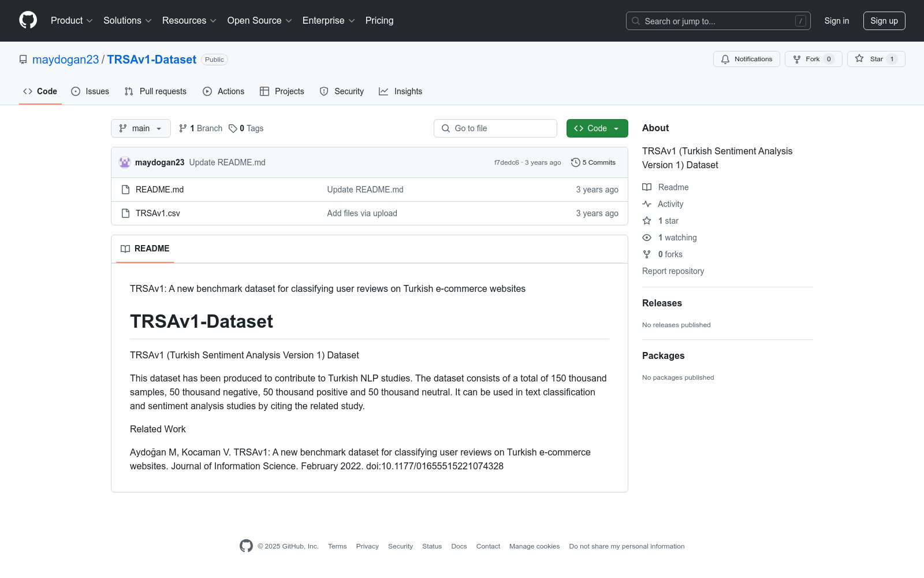924x578 pixels.
Task: Click the Search or jump to field
Action: coord(718,21)
